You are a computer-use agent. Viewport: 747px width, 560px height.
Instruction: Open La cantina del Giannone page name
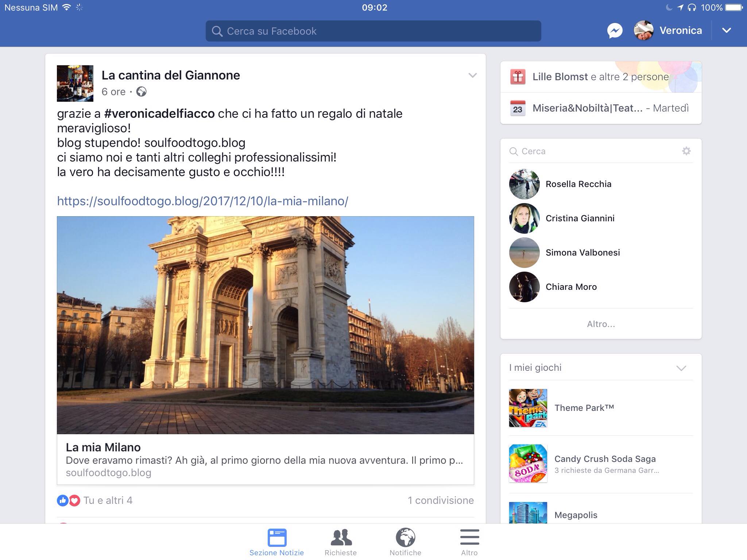click(x=171, y=75)
